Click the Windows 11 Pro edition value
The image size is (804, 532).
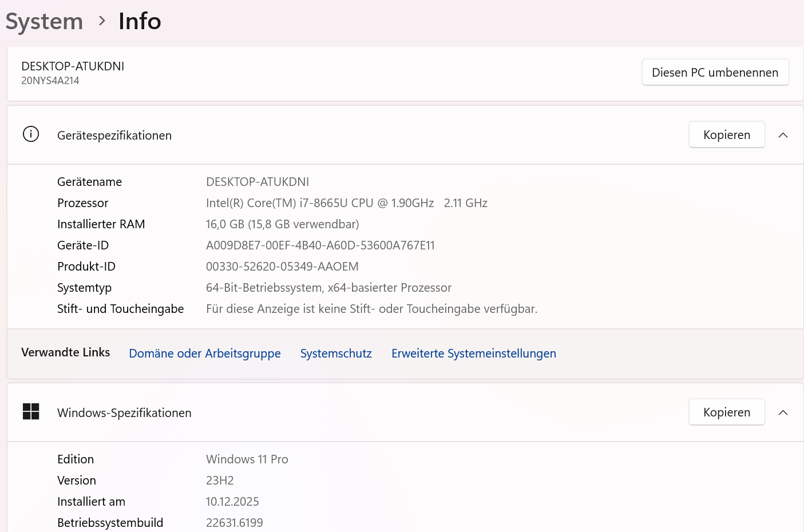(x=247, y=459)
